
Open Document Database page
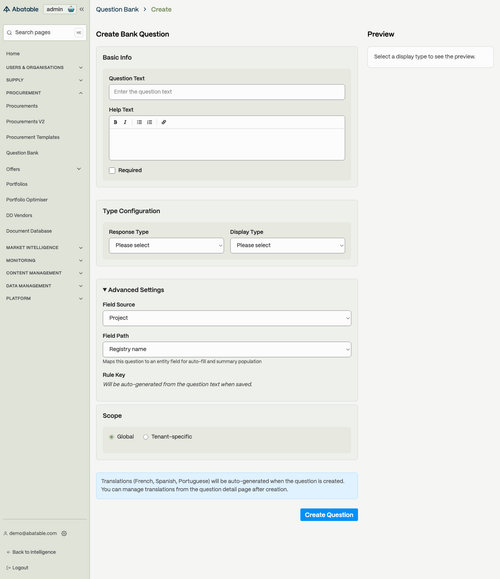(29, 231)
